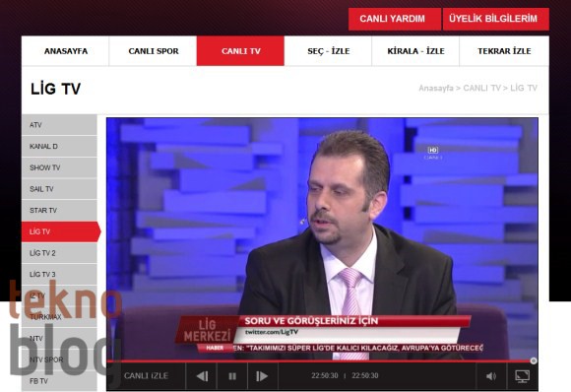Click the LİG TV breadcrumb entry
Screen dimensions: 571x392
[524, 88]
